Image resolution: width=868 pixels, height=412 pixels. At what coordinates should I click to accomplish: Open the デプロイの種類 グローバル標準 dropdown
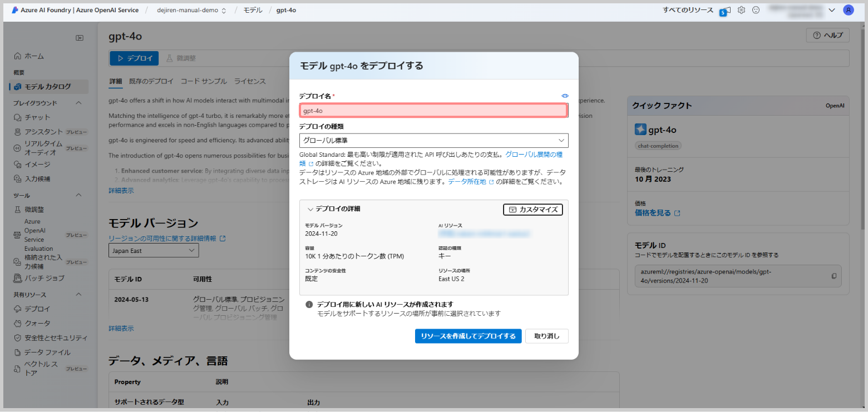pyautogui.click(x=434, y=140)
